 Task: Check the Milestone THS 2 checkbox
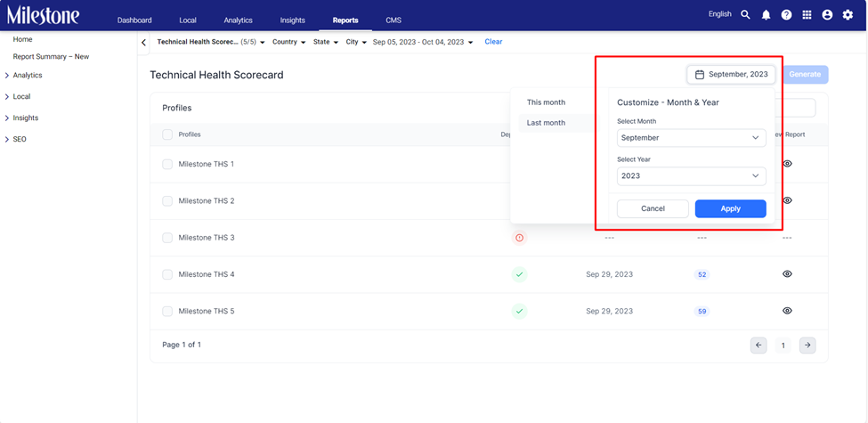[x=167, y=200]
